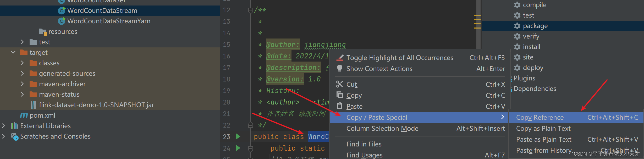Expand the maven-archiver folder
This screenshot has width=644, height=159.
pos(22,84)
